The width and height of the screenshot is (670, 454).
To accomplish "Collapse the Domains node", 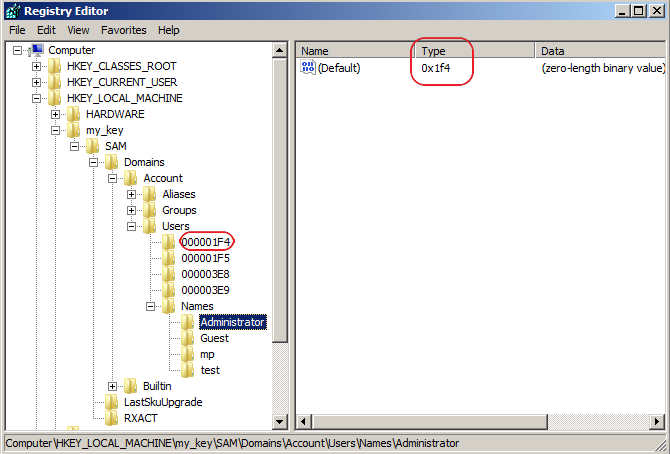I will (94, 162).
